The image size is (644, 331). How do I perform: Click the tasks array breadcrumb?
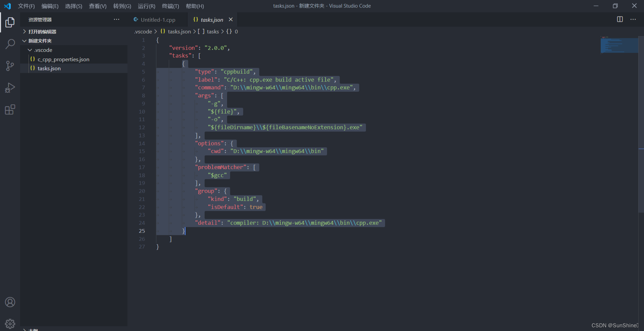tap(208, 31)
